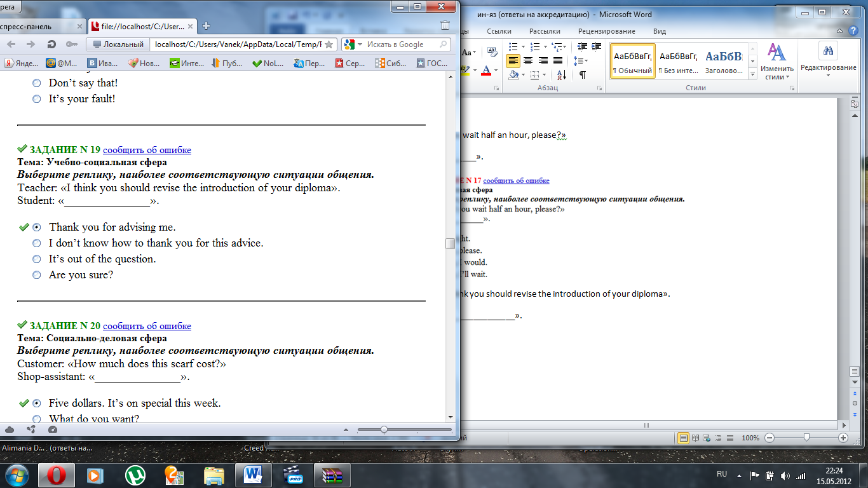Click 'сообщить об ошибке' for Задание 19
Image resolution: width=868 pixels, height=488 pixels.
pos(147,150)
